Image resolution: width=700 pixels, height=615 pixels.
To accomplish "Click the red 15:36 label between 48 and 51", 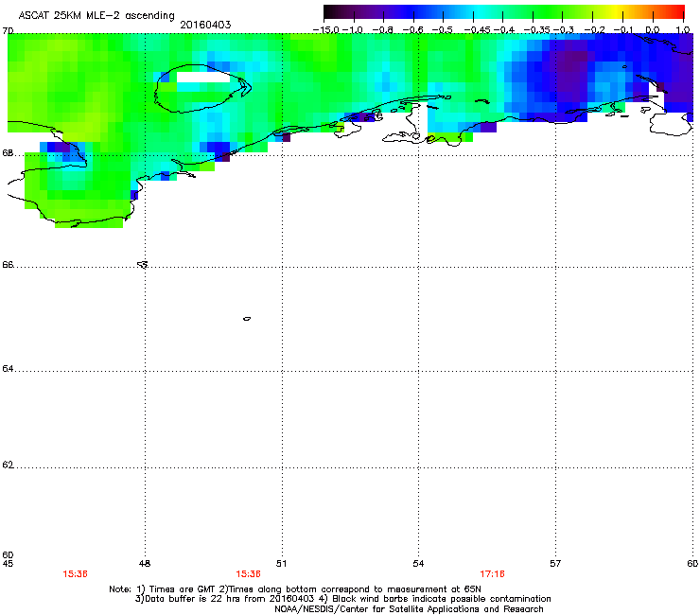I will pos(248,574).
